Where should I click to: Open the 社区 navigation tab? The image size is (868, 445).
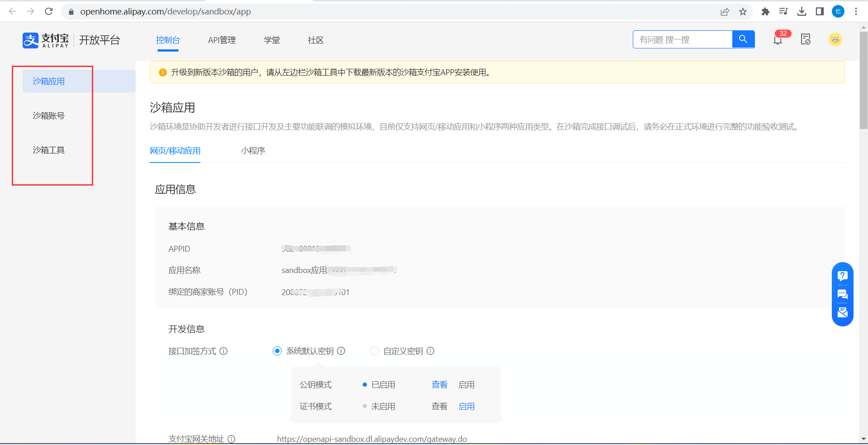click(x=316, y=40)
